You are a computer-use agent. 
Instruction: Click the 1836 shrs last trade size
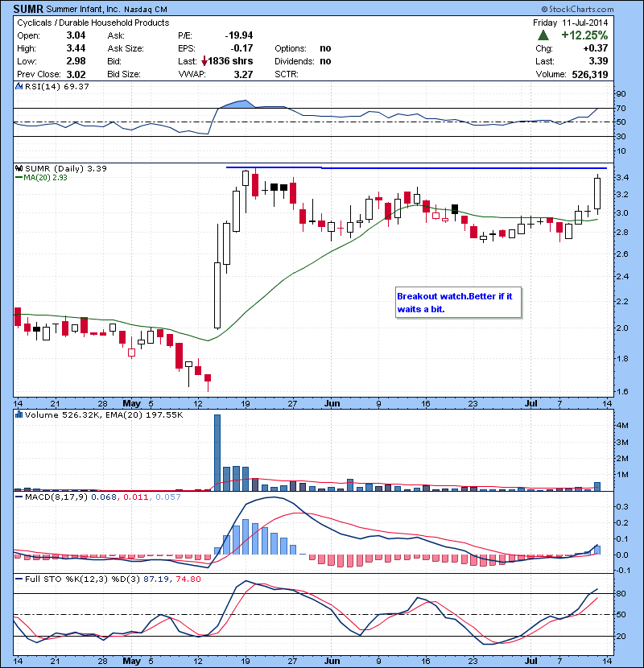230,61
